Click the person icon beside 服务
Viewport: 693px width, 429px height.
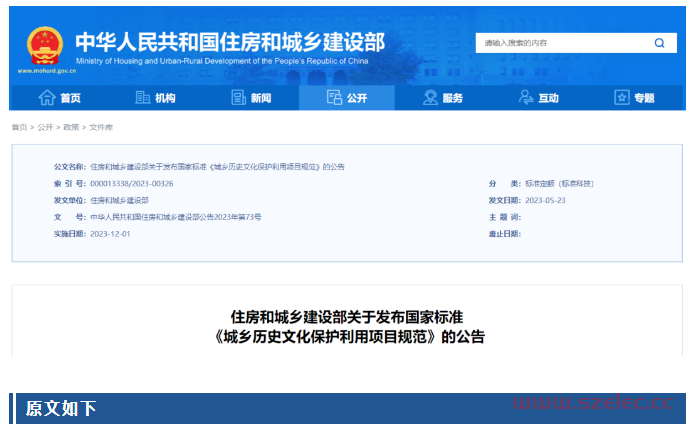tap(430, 98)
